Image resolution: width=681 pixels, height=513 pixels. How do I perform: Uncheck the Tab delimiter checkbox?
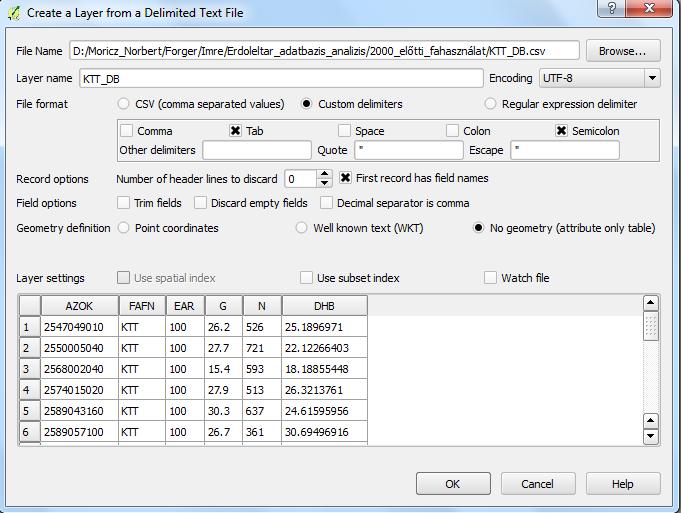(x=235, y=131)
